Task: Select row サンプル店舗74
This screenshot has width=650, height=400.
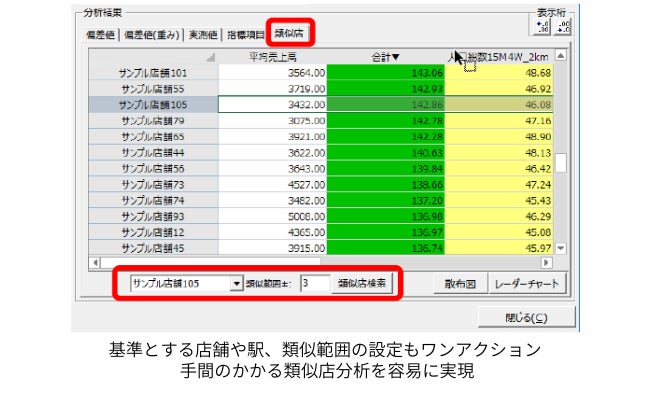Action: [153, 201]
